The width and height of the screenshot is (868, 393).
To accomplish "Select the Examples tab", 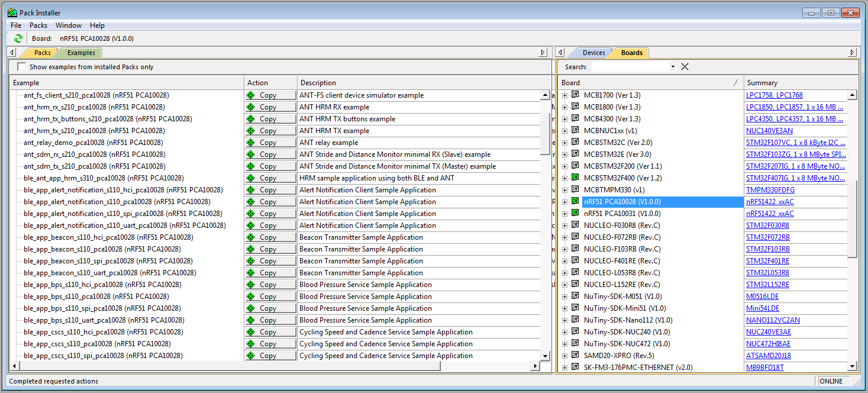I will pos(81,53).
